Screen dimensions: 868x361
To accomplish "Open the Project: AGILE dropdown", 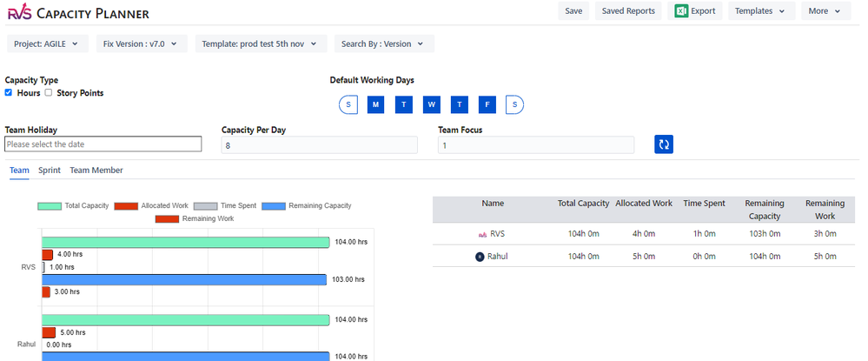I will 48,43.
